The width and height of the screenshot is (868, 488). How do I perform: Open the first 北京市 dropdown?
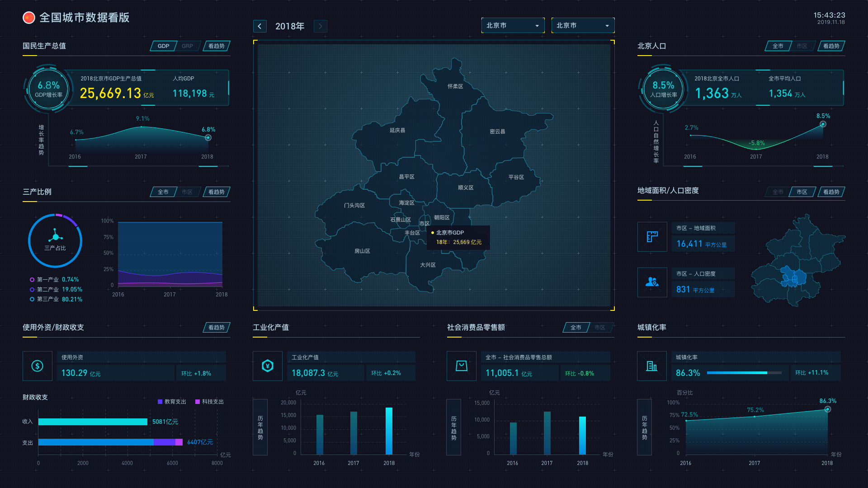[513, 26]
